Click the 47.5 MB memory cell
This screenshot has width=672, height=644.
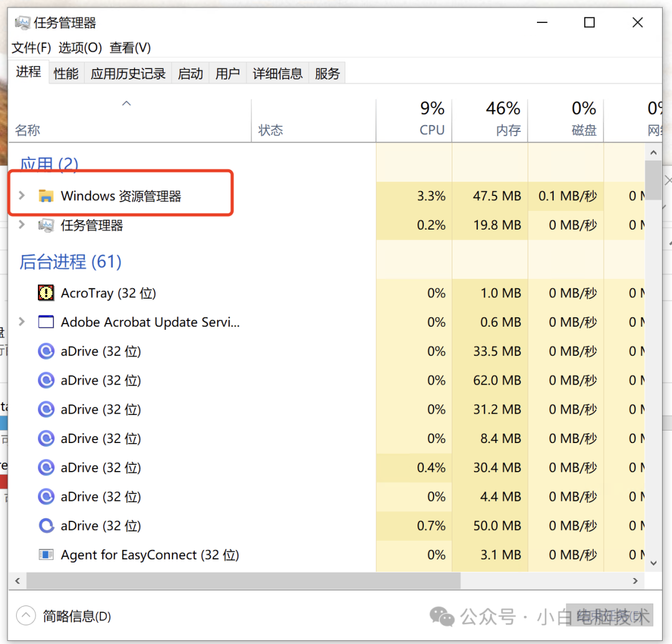tap(490, 196)
